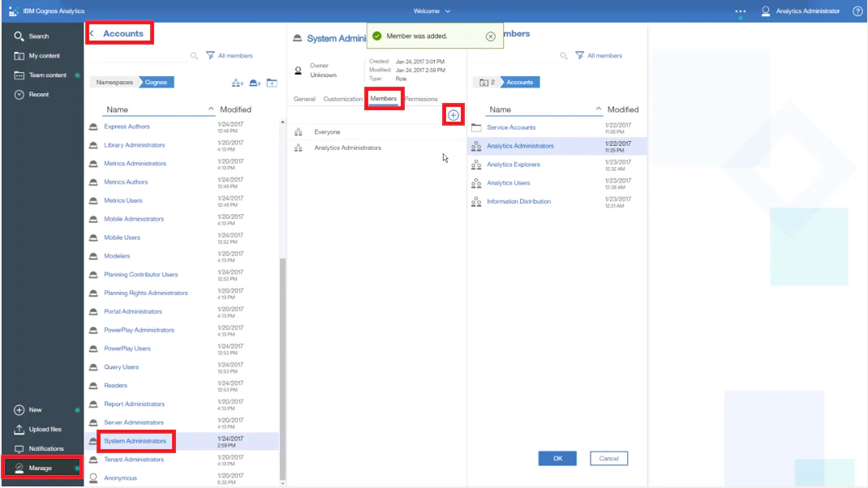Screen dimensions: 868x488
Task: Click New in the sidebar
Action: coord(28,410)
